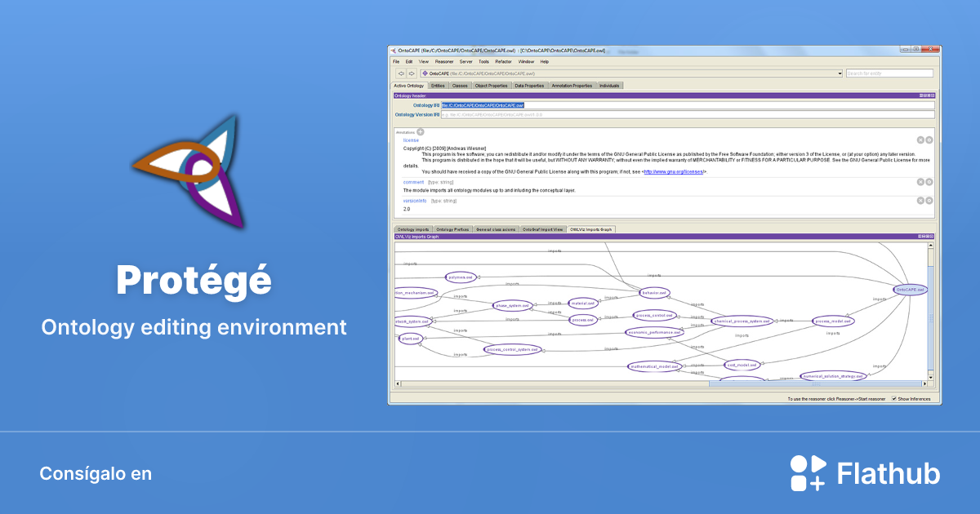The width and height of the screenshot is (980, 514).
Task: Delete the license annotation with its x icon
Action: (x=920, y=140)
